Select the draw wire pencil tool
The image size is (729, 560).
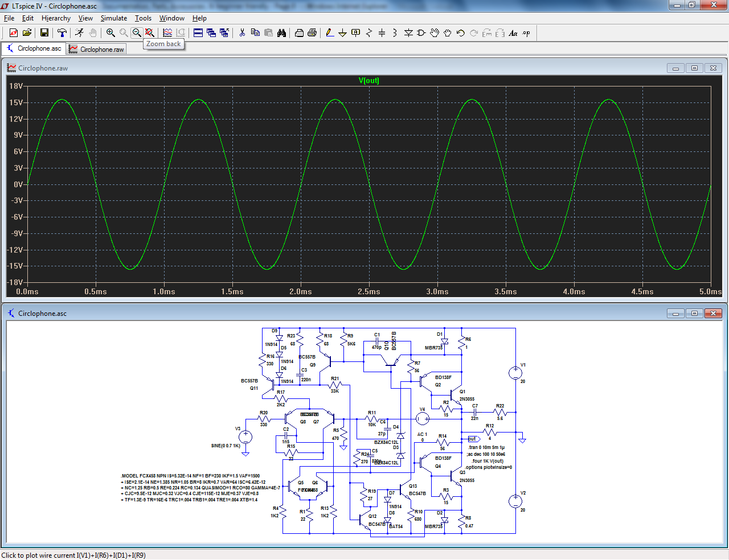(330, 33)
